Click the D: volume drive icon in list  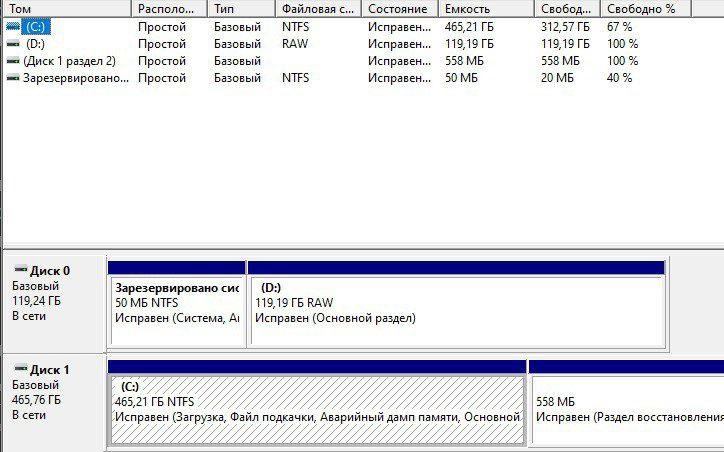coord(13,44)
